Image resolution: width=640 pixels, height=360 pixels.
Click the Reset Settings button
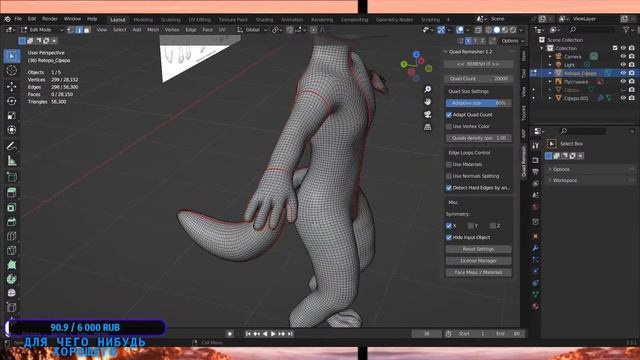(478, 249)
